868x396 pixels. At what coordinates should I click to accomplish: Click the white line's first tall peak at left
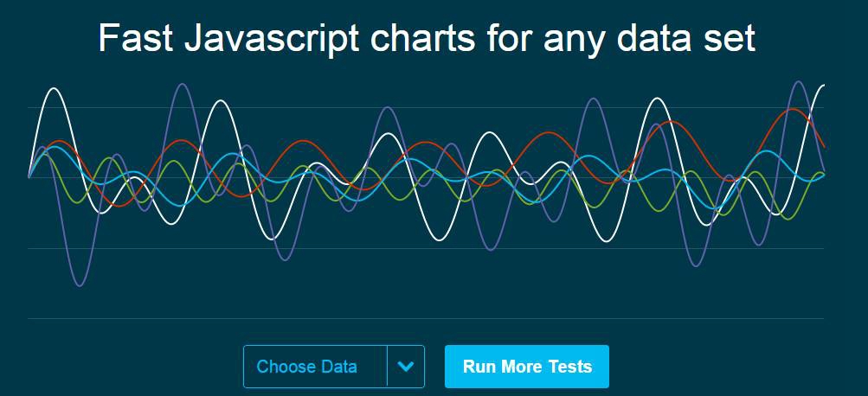(54, 88)
